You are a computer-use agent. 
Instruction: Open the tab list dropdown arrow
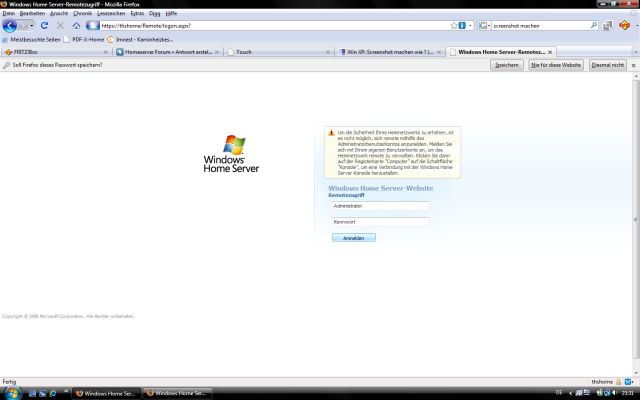(x=636, y=52)
